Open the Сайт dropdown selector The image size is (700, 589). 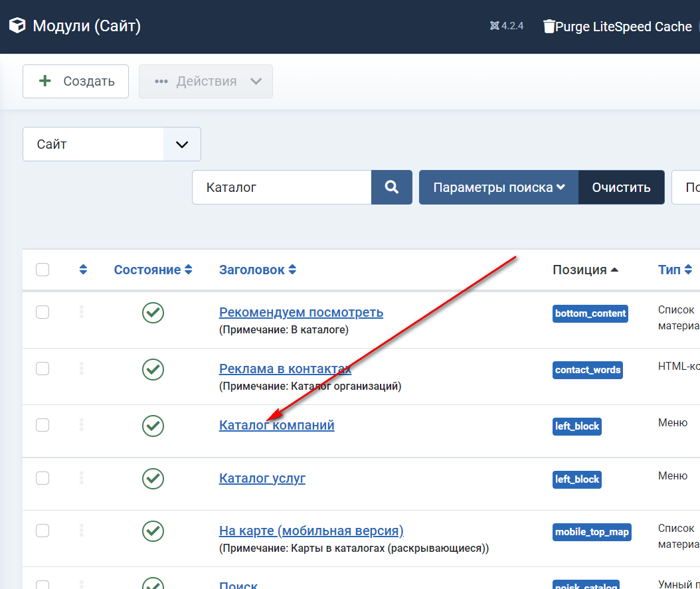pos(112,144)
